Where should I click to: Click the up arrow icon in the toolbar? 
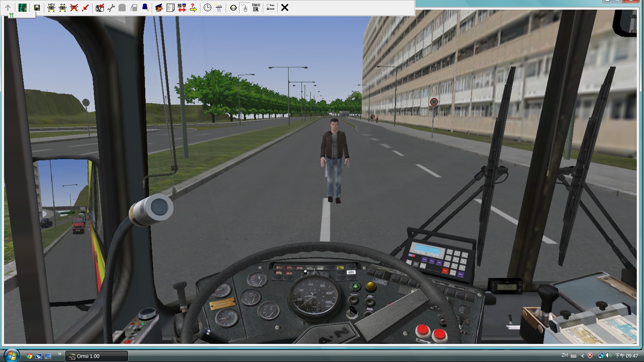click(8, 8)
